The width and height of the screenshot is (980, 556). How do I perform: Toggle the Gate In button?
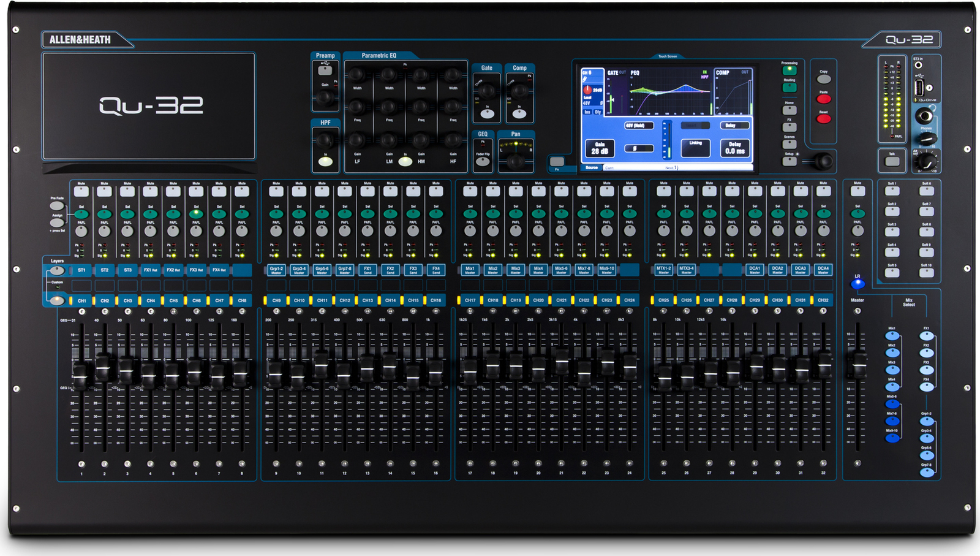point(487,114)
